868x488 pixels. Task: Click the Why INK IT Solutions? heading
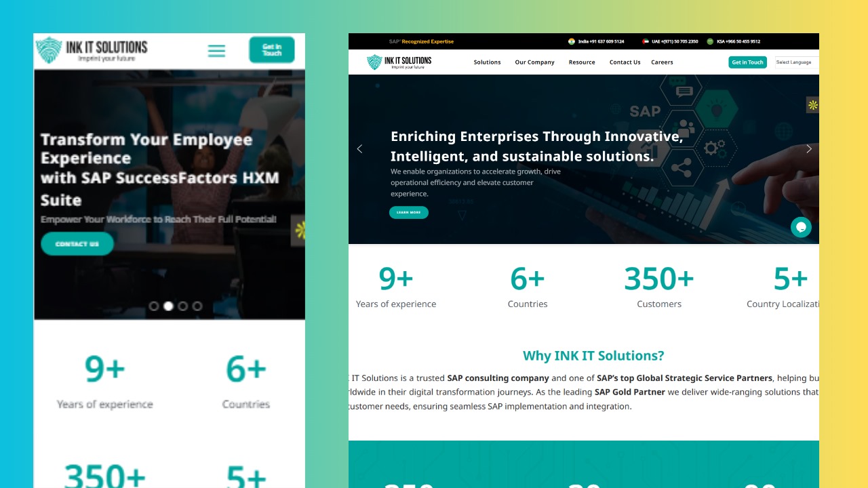point(593,356)
